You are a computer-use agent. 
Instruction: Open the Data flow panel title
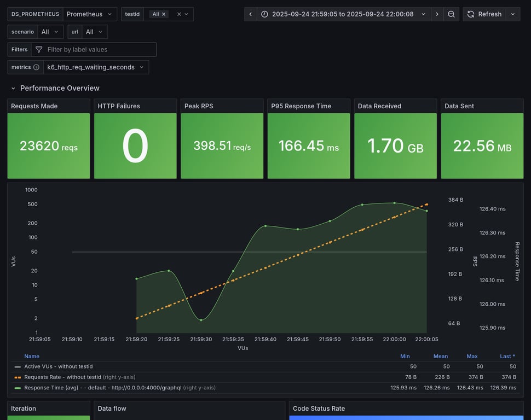pos(112,409)
